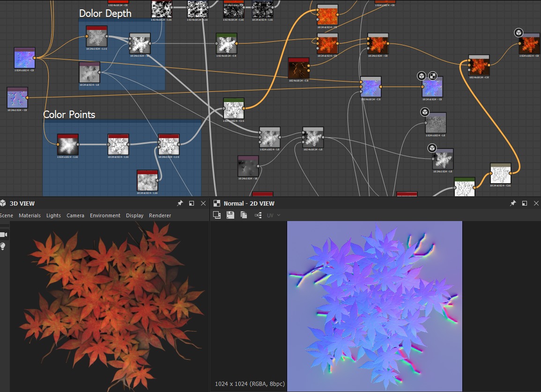541x392 pixels.
Task: Click the 3D cube badge on top-right orange leaf node
Action: click(x=519, y=33)
